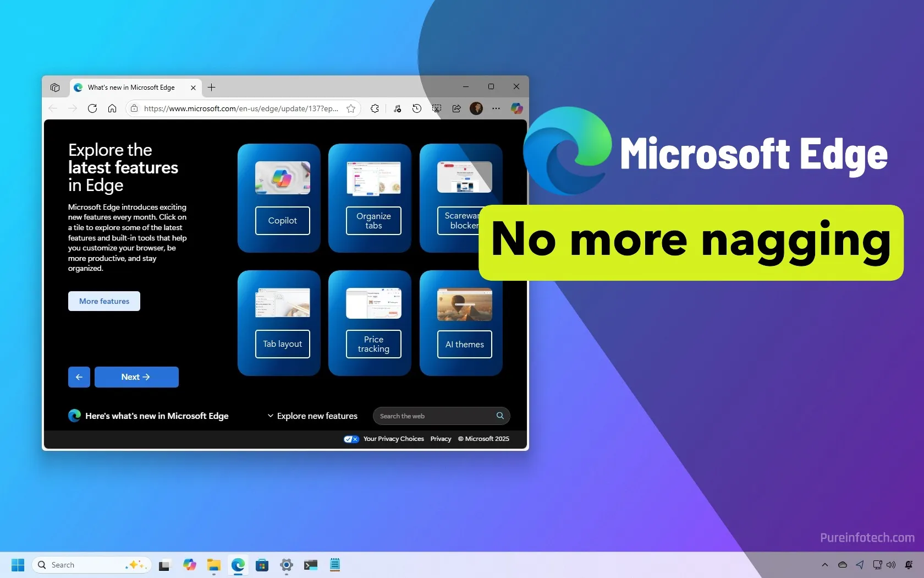Screen dimensions: 924x578
Task: Click the web search magnifier icon
Action: coord(500,416)
